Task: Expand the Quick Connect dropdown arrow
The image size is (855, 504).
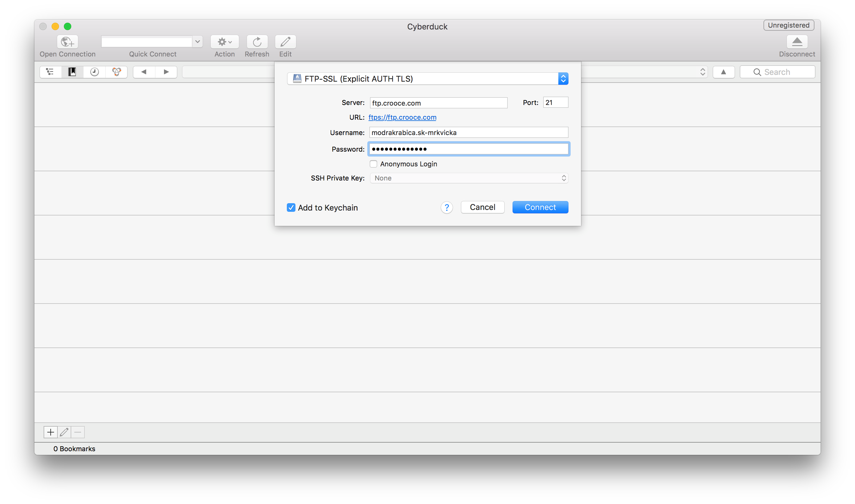Action: coord(197,42)
